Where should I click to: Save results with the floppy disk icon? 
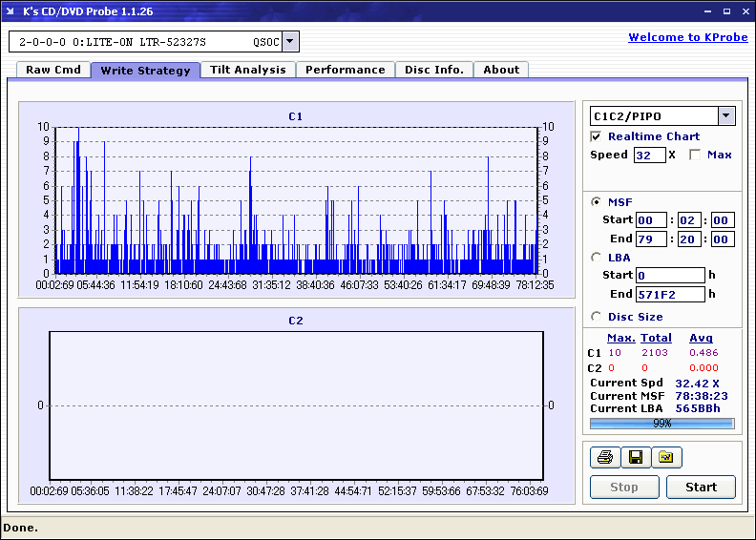pos(635,458)
